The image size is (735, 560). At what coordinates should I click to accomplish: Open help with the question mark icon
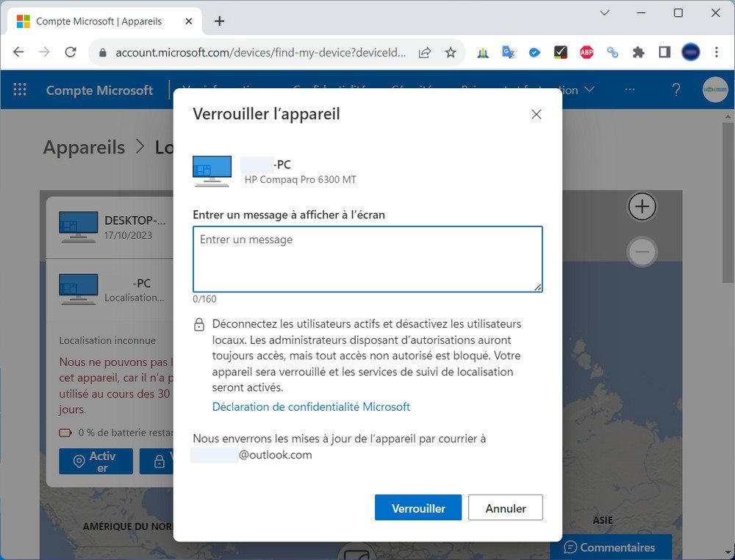pyautogui.click(x=676, y=90)
